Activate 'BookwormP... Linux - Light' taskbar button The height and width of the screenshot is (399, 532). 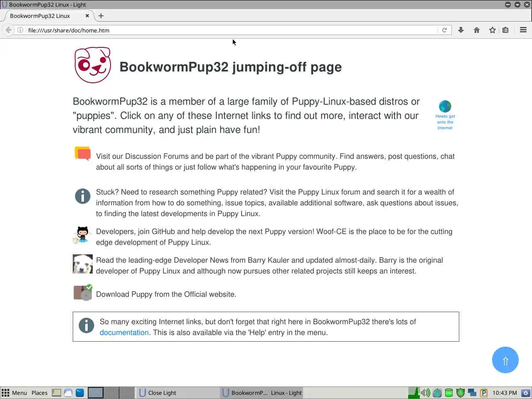point(261,393)
